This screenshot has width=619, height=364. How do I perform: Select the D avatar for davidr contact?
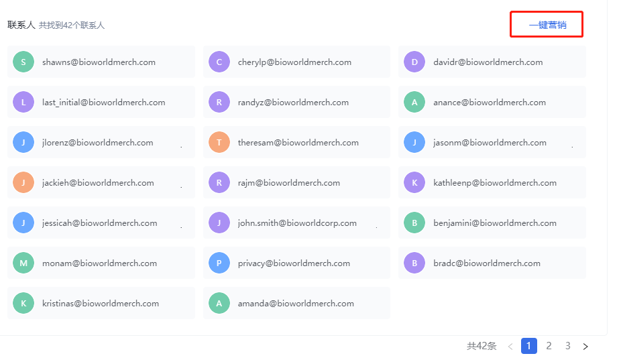tap(414, 62)
